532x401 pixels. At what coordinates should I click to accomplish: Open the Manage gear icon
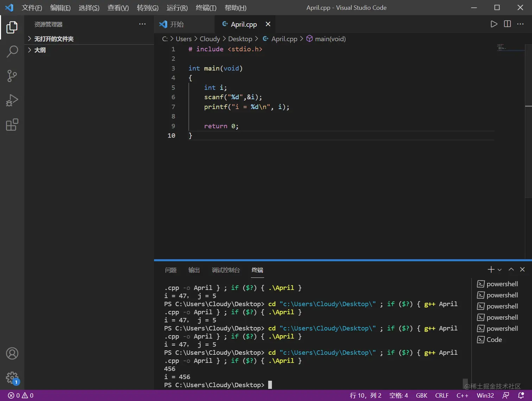click(12, 378)
